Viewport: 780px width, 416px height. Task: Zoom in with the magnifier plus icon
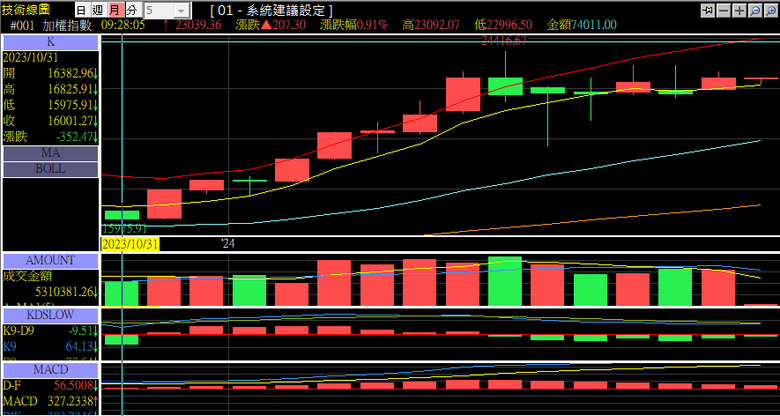click(x=771, y=10)
